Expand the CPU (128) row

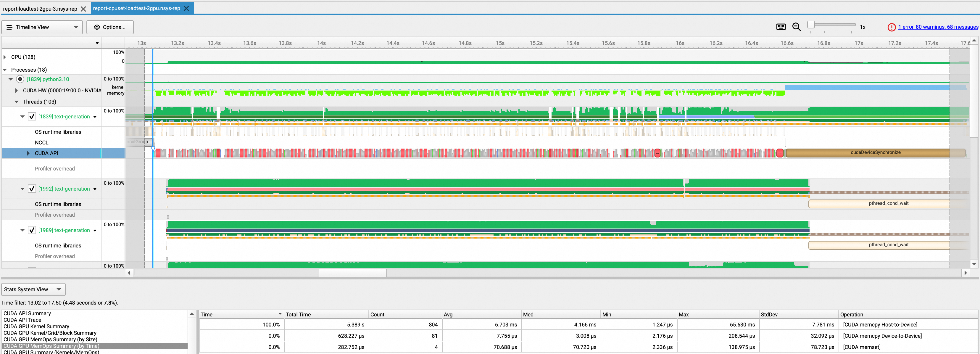4,57
